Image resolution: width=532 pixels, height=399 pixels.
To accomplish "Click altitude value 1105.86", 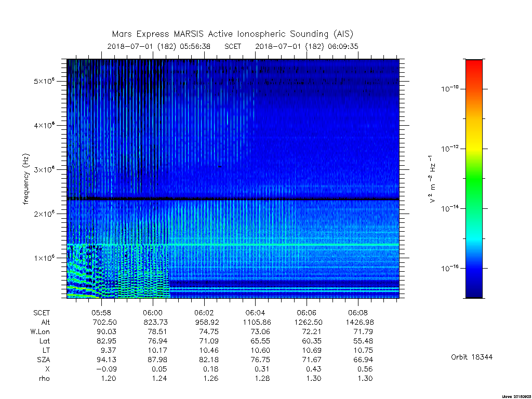I will [x=257, y=322].
